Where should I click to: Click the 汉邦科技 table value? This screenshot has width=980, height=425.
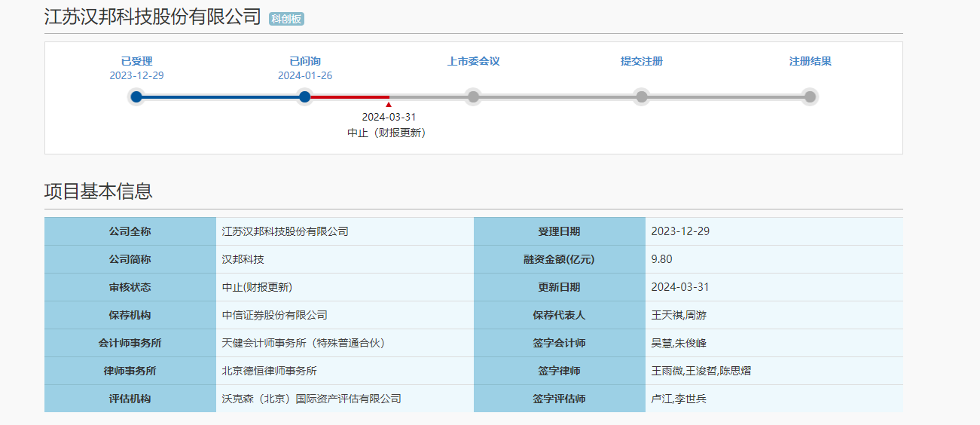click(243, 259)
